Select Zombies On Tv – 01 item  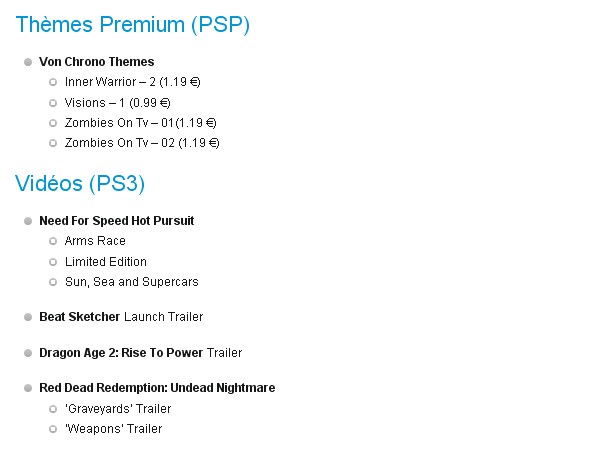(141, 123)
